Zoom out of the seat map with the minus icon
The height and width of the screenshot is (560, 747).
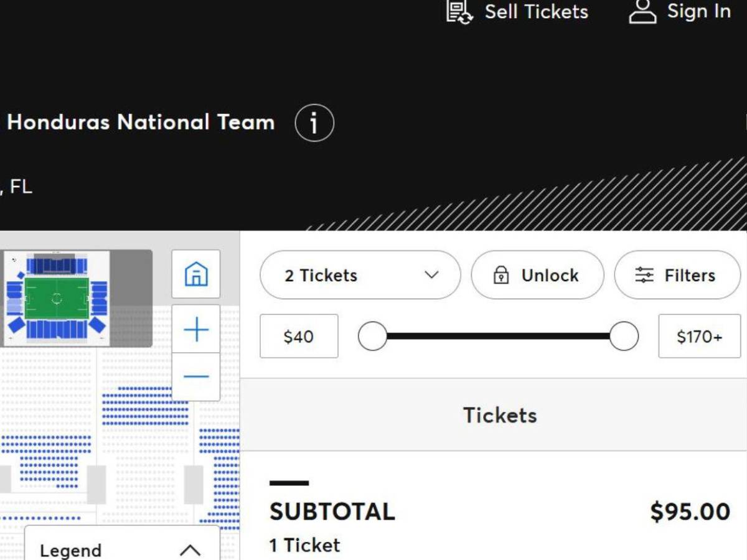[x=195, y=376]
